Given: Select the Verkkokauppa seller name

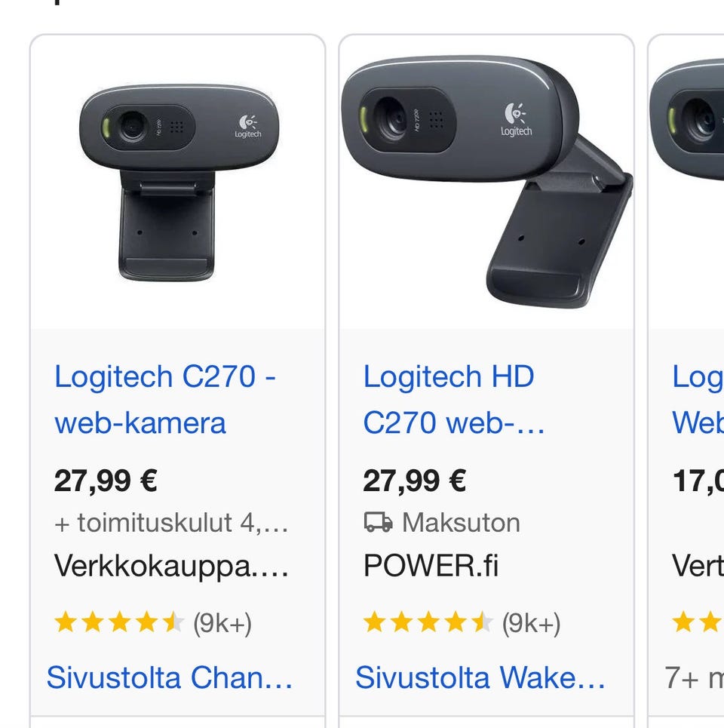Looking at the screenshot, I should 171,566.
